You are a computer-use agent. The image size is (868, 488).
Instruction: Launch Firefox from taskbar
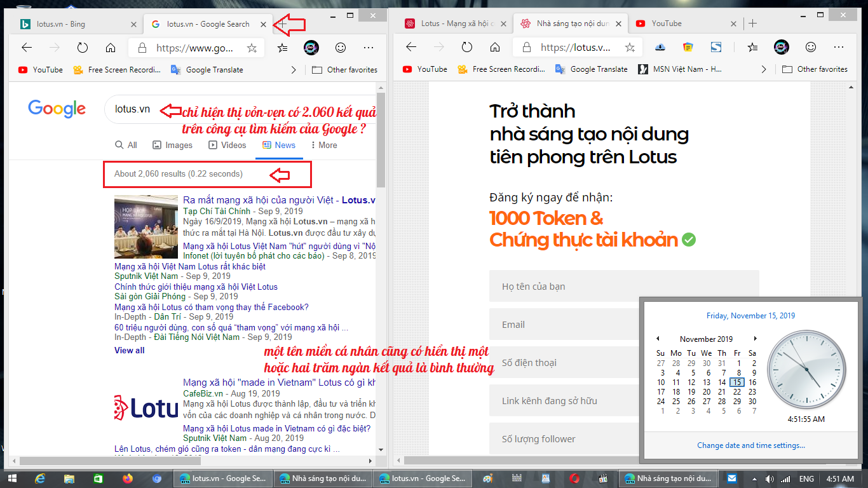point(128,478)
